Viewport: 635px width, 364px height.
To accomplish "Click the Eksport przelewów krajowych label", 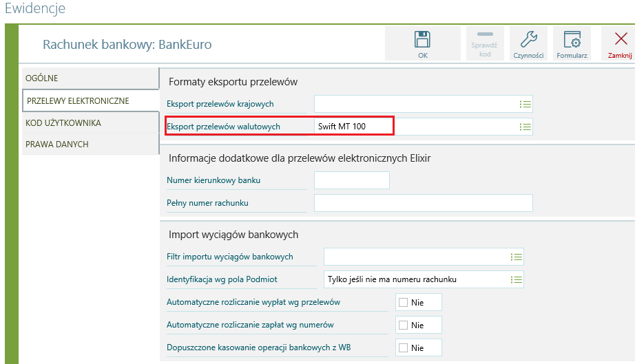I will pos(220,104).
